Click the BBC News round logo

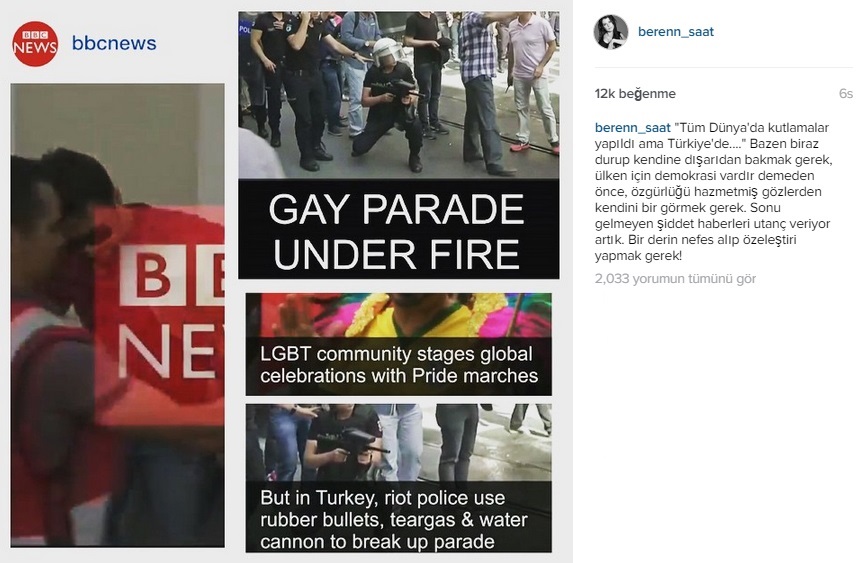[x=35, y=44]
